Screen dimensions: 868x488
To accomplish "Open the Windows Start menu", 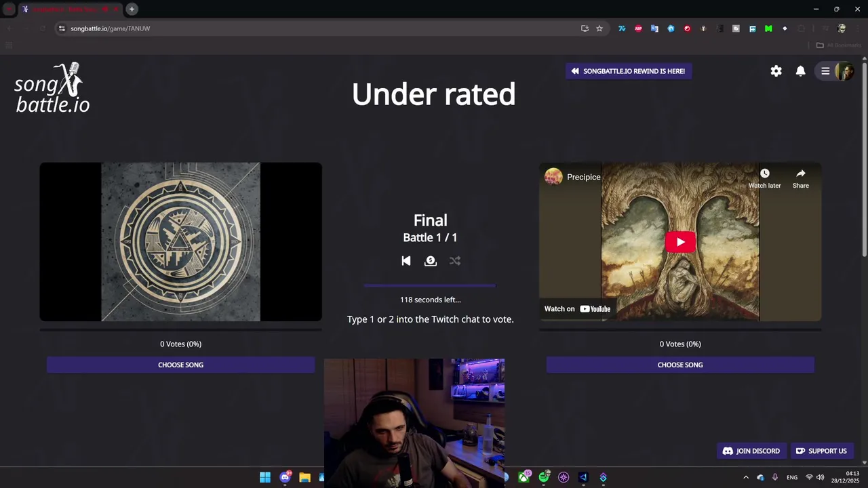I will tap(265, 477).
